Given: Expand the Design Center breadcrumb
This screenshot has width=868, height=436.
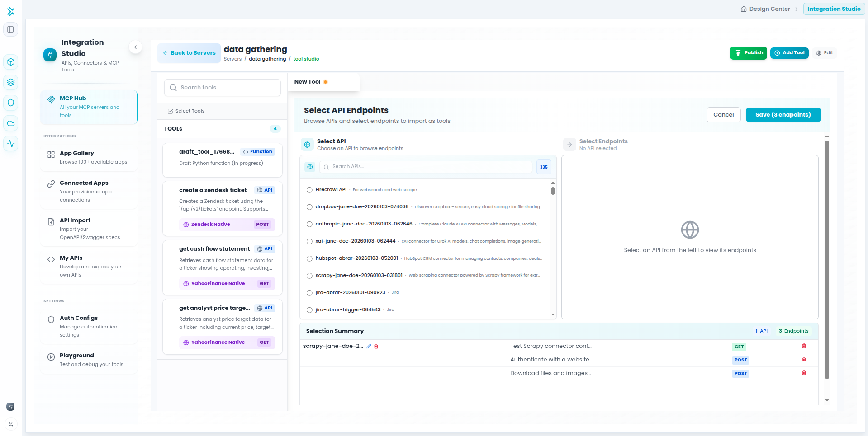Looking at the screenshot, I should tap(769, 9).
